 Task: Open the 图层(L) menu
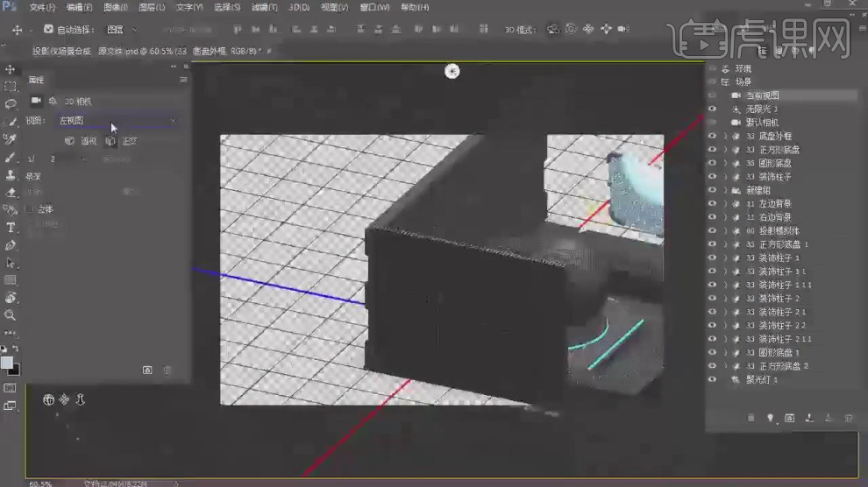click(152, 7)
